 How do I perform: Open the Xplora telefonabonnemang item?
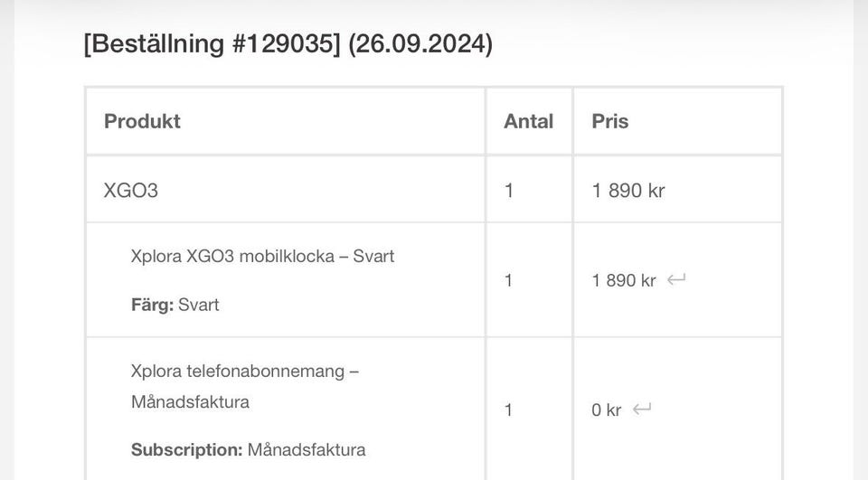click(244, 372)
